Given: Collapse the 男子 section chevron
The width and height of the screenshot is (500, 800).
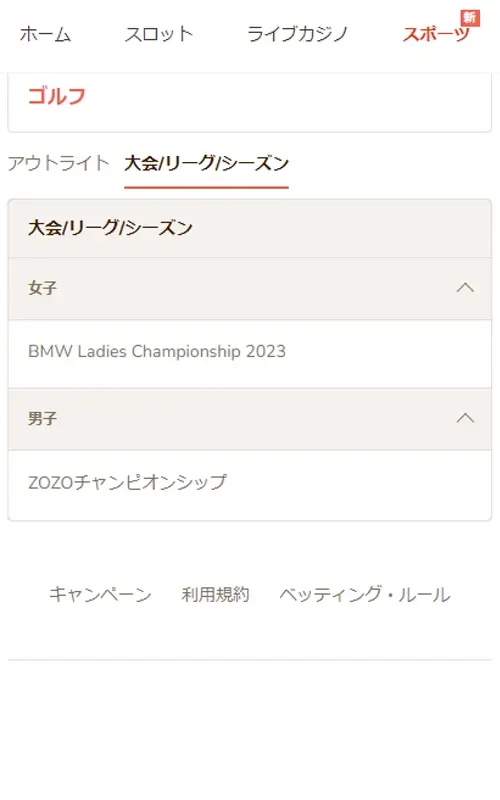Looking at the screenshot, I should (x=465, y=418).
